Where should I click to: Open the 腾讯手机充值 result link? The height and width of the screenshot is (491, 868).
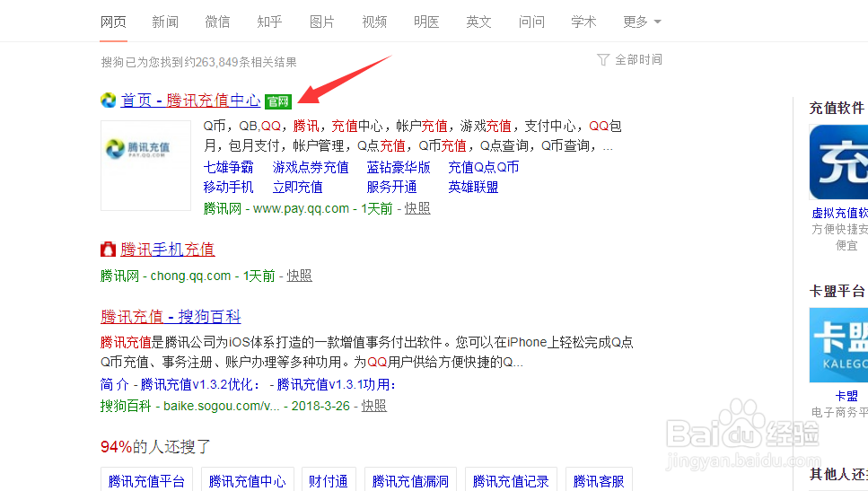(167, 250)
